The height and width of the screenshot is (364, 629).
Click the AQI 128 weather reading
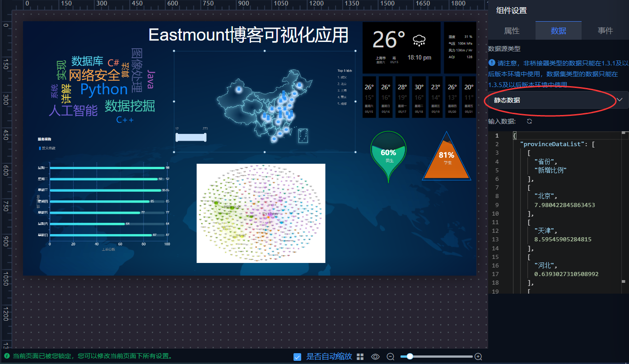(x=461, y=57)
